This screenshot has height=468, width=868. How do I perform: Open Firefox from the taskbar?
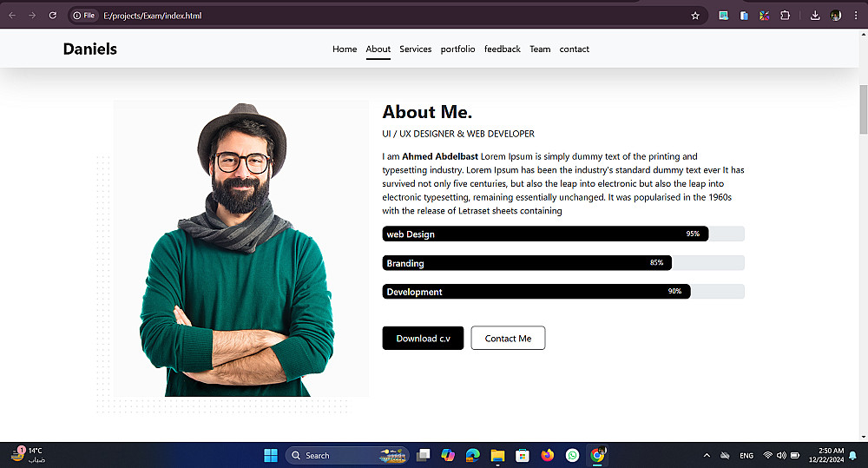click(x=548, y=455)
